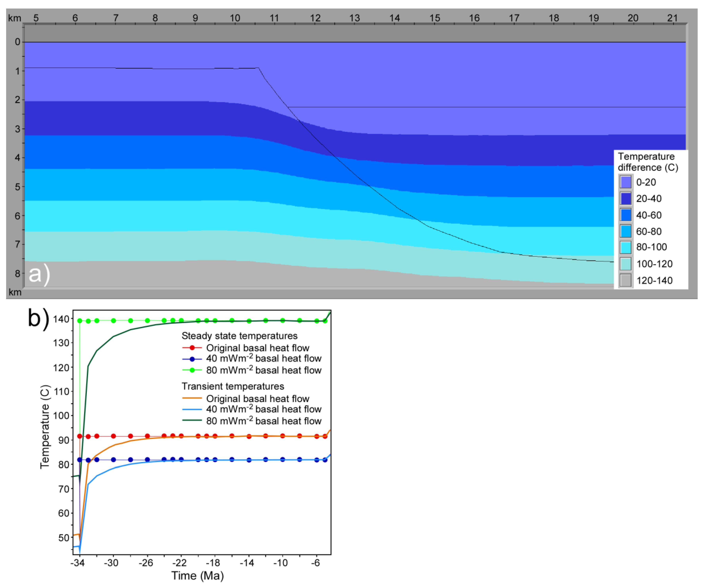Click the 0-20 temperature legend swatch
The image size is (705, 588).
626,182
